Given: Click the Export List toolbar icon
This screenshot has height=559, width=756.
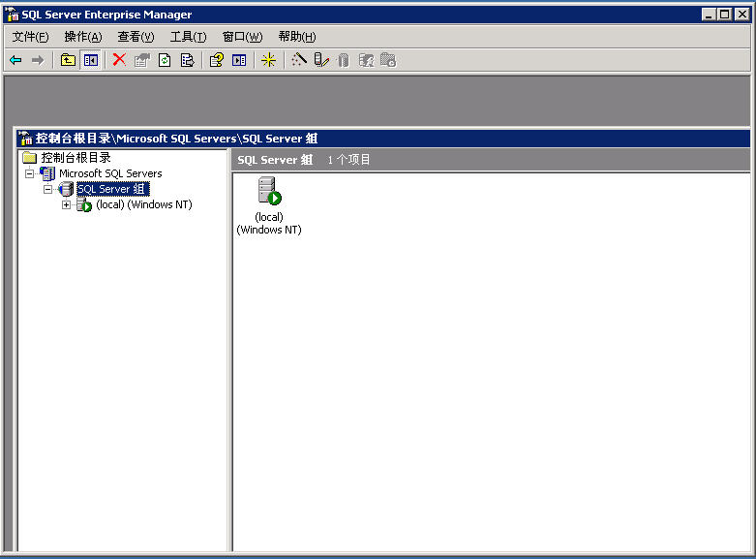Looking at the screenshot, I should pyautogui.click(x=187, y=60).
